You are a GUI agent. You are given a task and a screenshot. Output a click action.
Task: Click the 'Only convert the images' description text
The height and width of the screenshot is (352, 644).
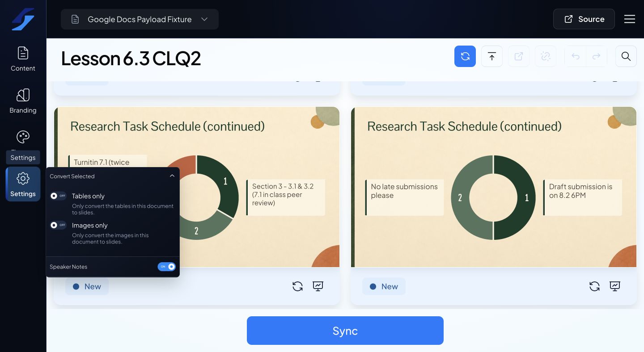[110, 239]
